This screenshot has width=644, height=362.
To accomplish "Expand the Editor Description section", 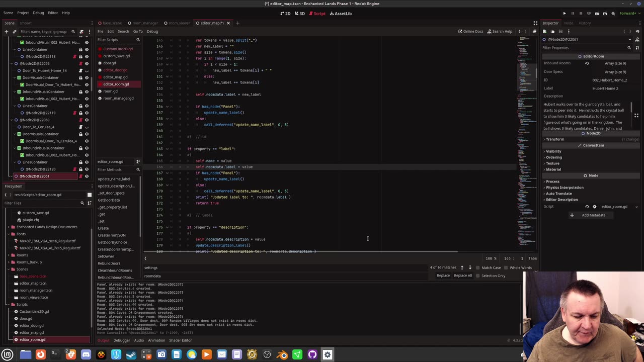I will tap(561, 200).
